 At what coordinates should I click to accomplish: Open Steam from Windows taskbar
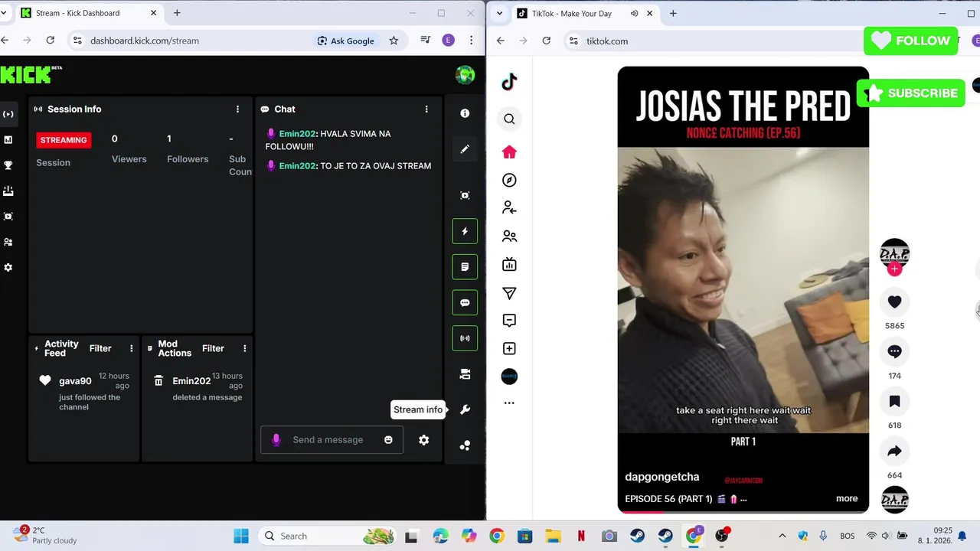[x=637, y=536]
